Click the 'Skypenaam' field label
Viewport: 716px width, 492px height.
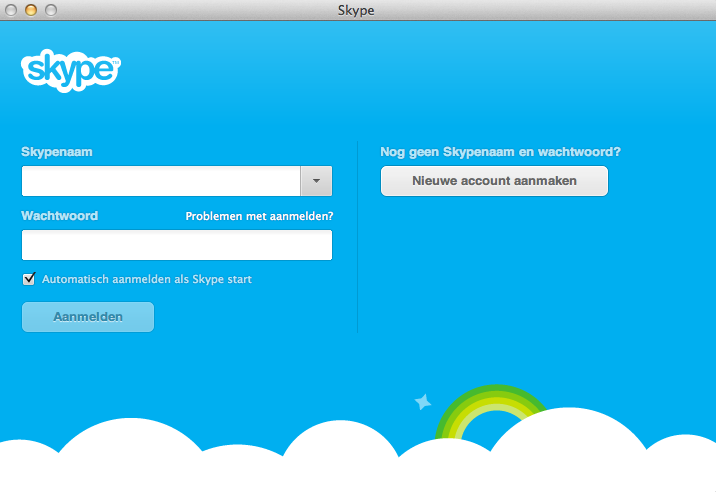[x=57, y=152]
